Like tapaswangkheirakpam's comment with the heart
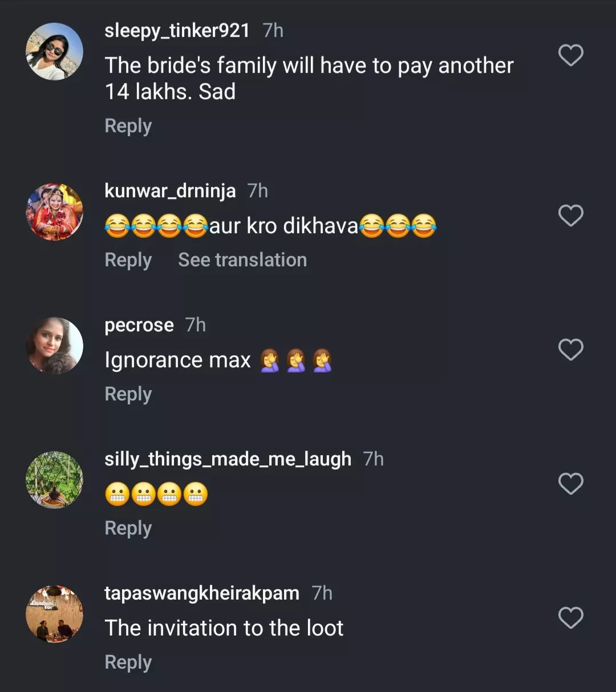Screen dimensions: 616x692 tap(570, 618)
